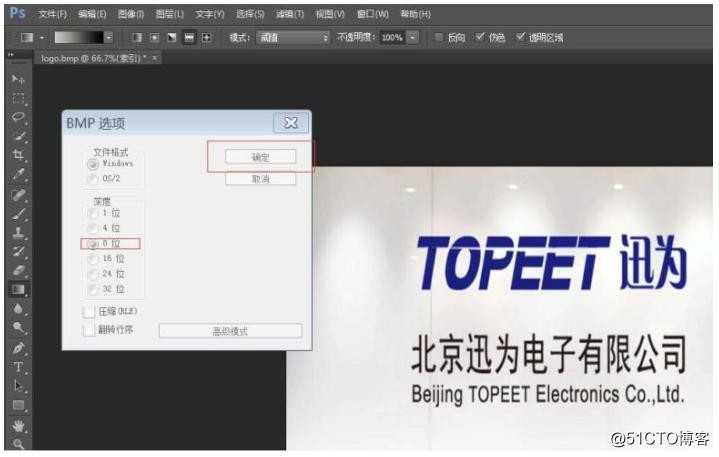Select the Zoom tool
The width and height of the screenshot is (719, 457).
[x=18, y=444]
